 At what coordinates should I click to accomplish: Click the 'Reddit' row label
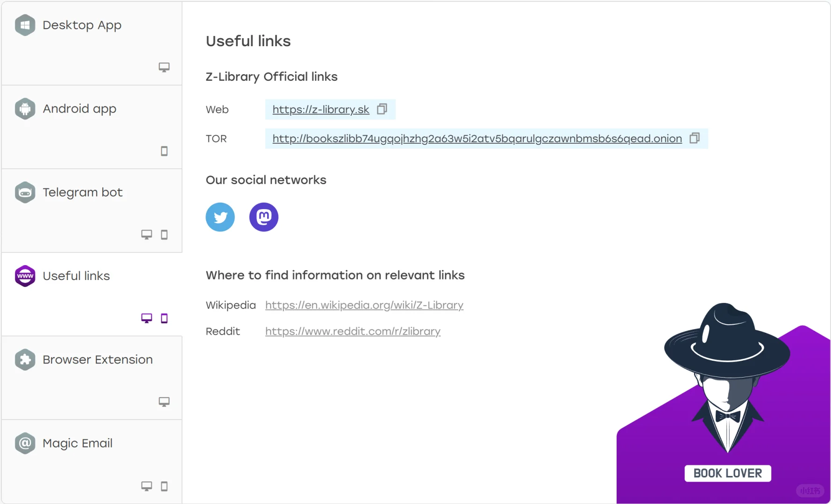(x=223, y=331)
